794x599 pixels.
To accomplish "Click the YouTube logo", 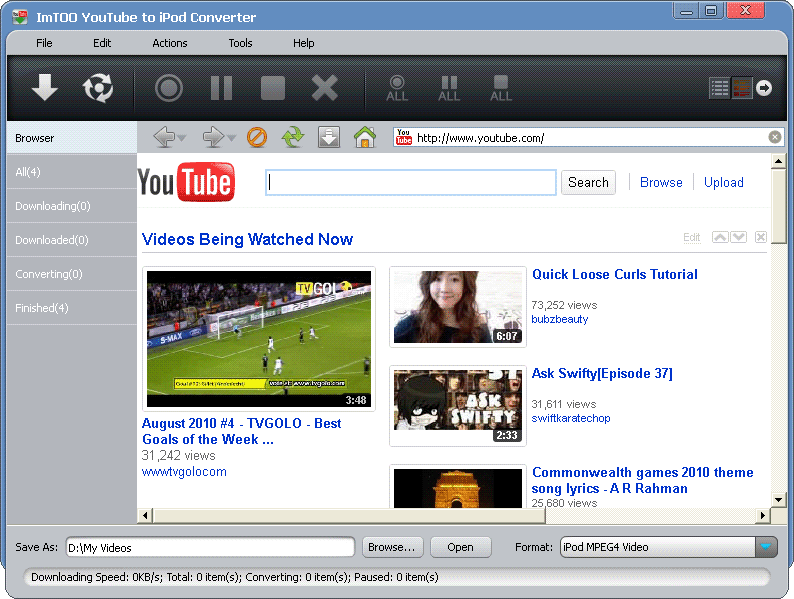I will [186, 182].
